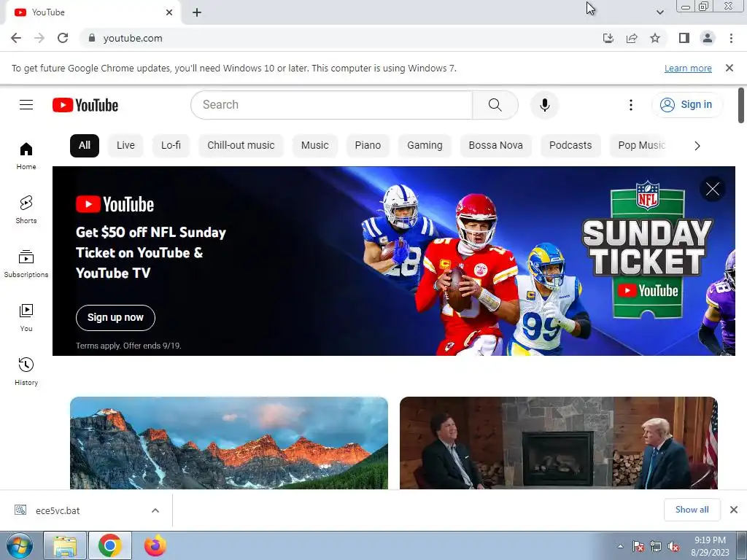Open the ece5vc.bat downloaded file
747x560 pixels.
(58, 510)
